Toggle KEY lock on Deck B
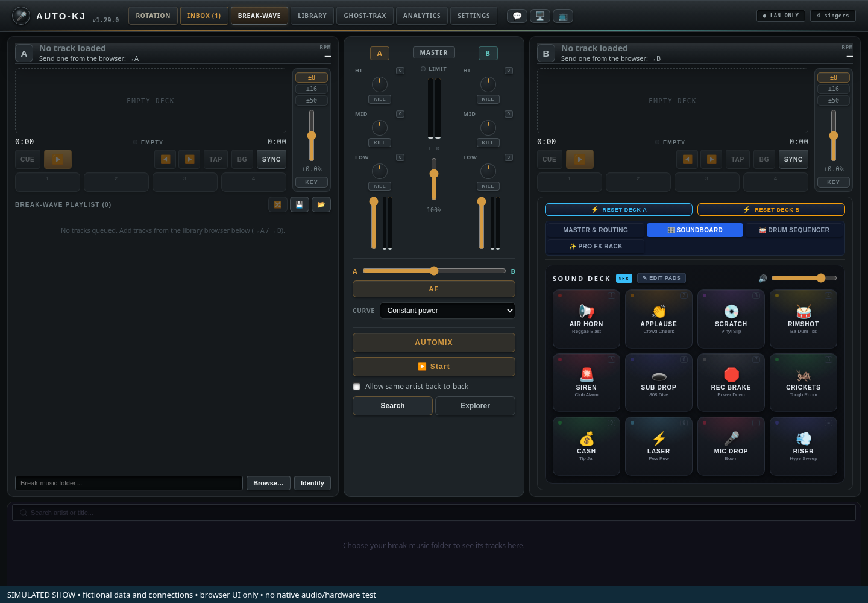The image size is (868, 603). pyautogui.click(x=834, y=182)
